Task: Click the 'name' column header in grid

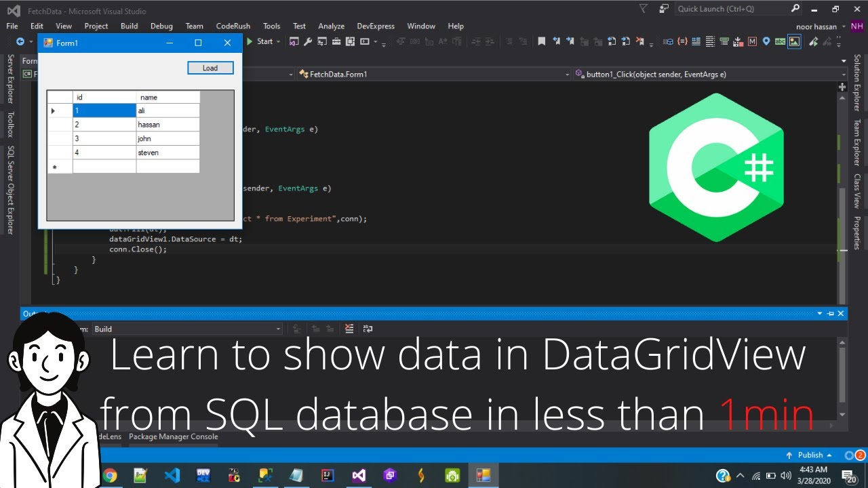Action: coord(168,97)
